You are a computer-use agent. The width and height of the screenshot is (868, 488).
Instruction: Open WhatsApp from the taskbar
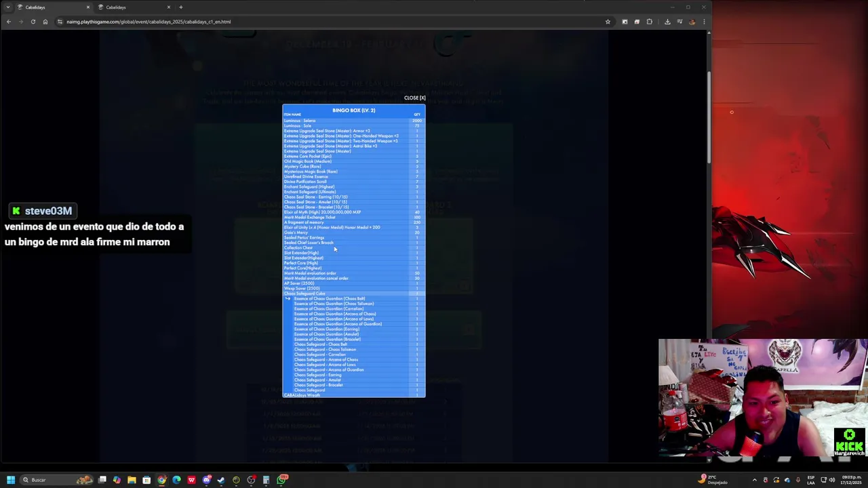click(x=281, y=480)
